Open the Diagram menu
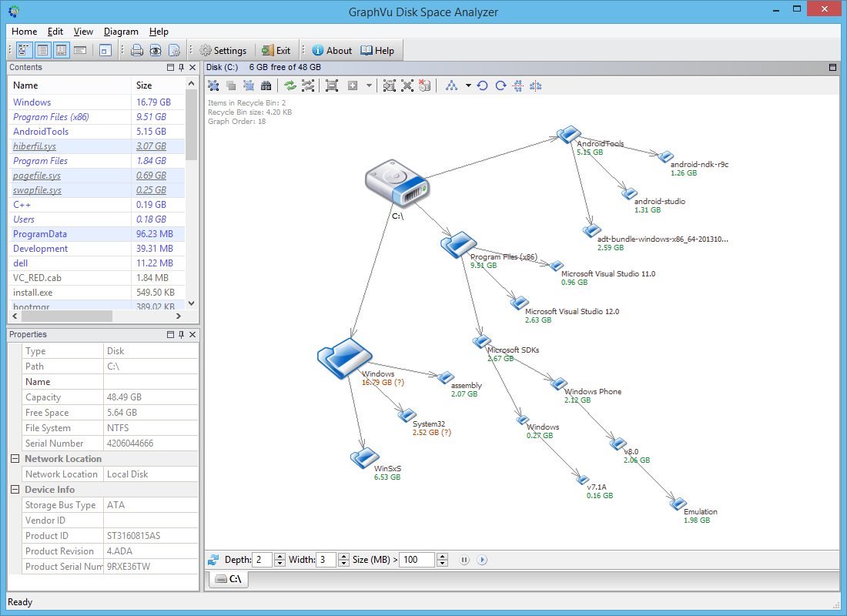This screenshot has height=616, width=847. pyautogui.click(x=121, y=32)
